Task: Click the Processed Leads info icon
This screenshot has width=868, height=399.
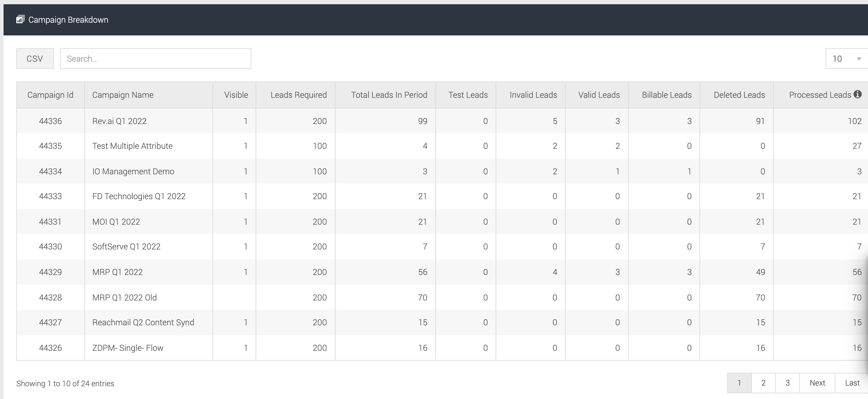Action: tap(857, 94)
